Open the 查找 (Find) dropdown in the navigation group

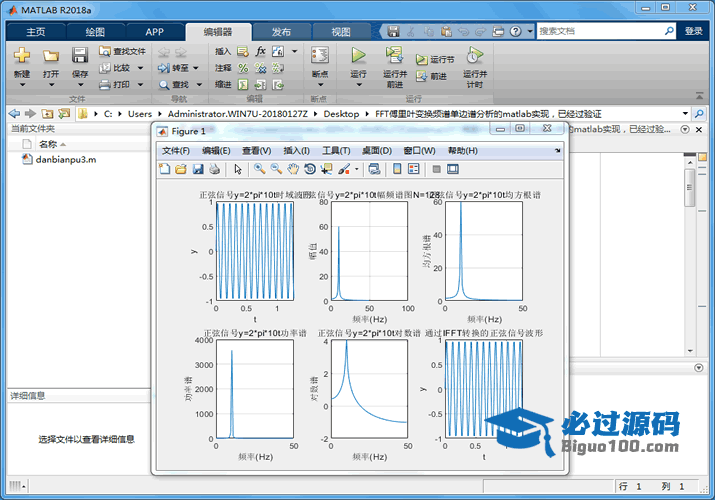click(199, 85)
